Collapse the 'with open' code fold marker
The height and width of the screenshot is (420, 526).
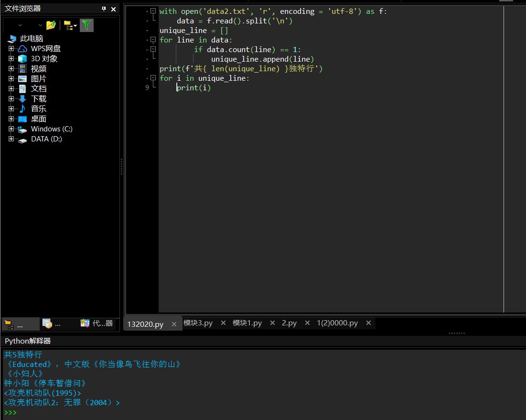(x=153, y=11)
